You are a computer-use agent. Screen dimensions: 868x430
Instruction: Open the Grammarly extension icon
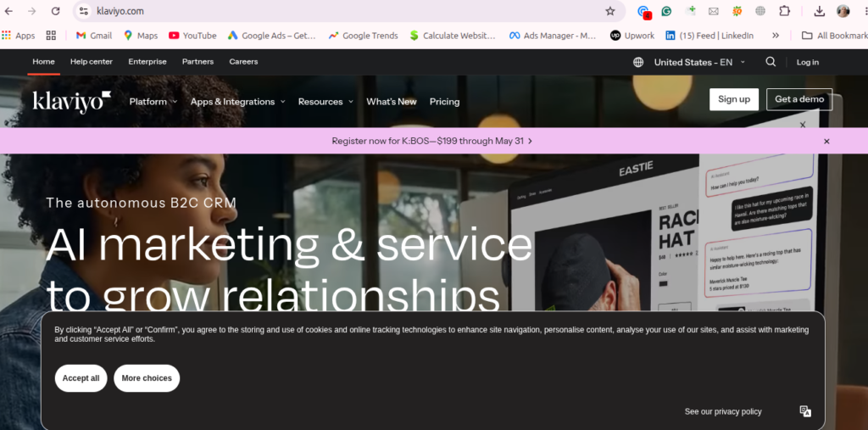coord(666,11)
